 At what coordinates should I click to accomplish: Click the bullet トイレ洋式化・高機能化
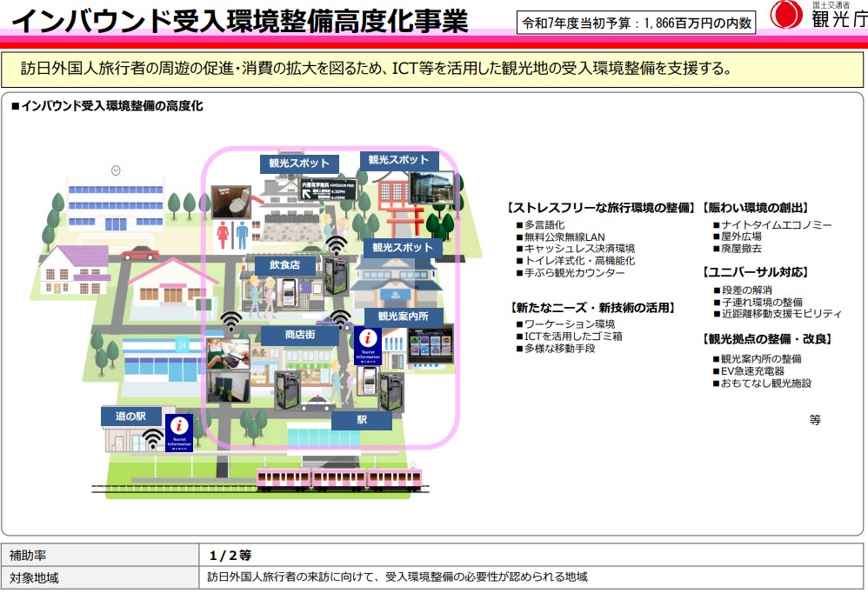(575, 261)
